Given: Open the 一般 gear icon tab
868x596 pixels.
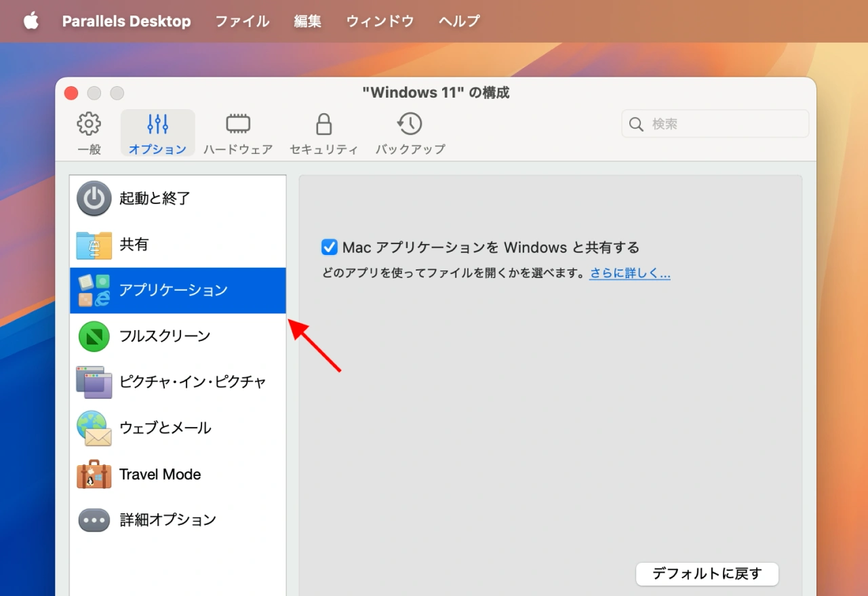Looking at the screenshot, I should click(x=89, y=124).
